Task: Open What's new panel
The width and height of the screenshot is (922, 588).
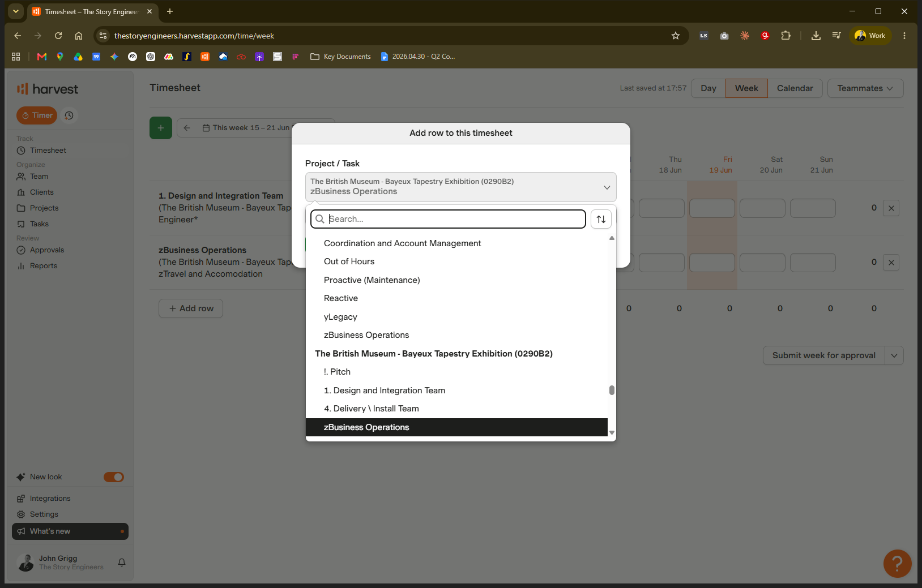Action: point(70,531)
